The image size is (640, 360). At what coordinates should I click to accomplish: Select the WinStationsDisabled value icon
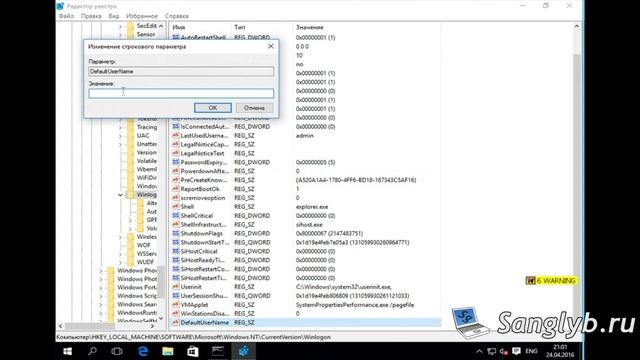(176, 313)
